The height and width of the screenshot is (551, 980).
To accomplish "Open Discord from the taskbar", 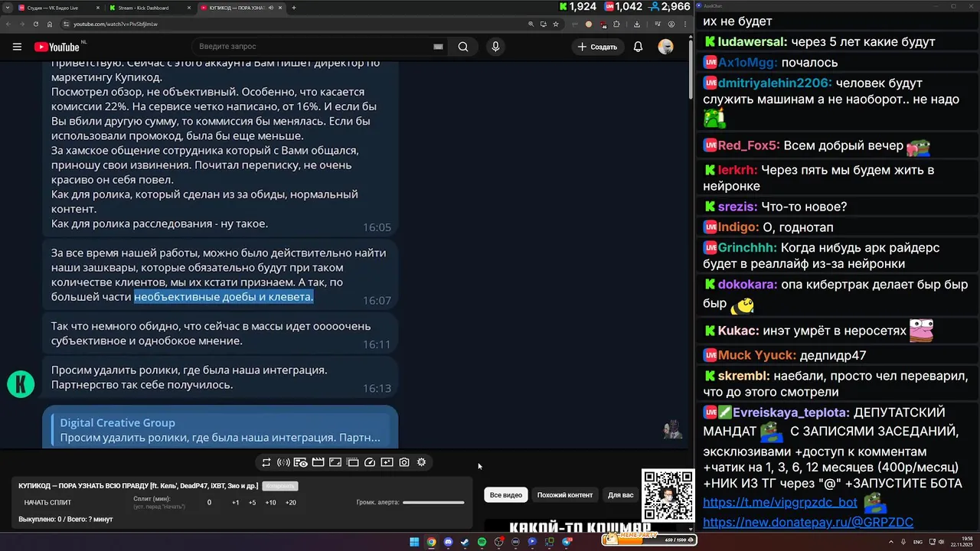I will (x=448, y=542).
